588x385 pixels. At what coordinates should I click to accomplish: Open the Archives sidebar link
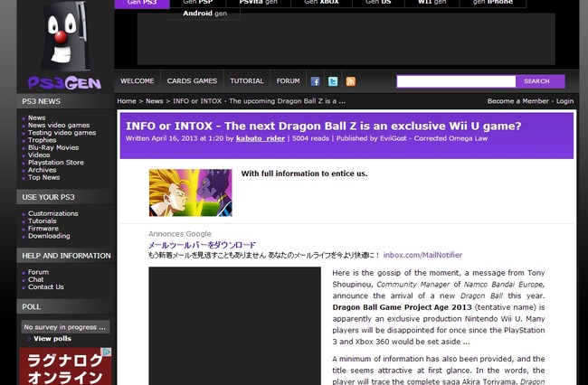click(42, 170)
